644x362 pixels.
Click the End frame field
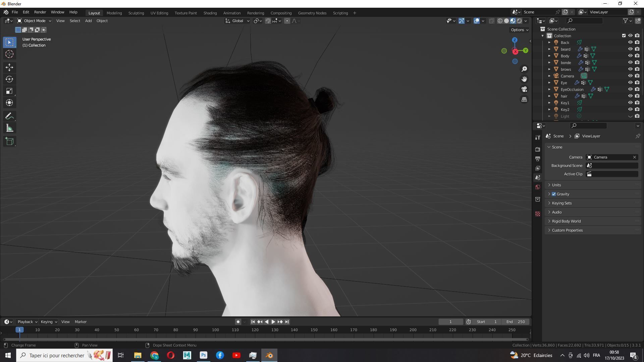tap(516, 322)
